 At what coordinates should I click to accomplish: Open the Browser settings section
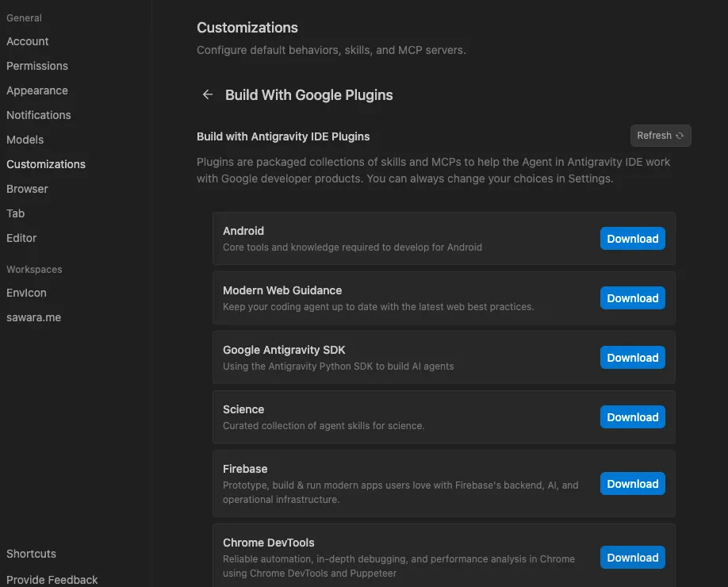[x=27, y=189]
